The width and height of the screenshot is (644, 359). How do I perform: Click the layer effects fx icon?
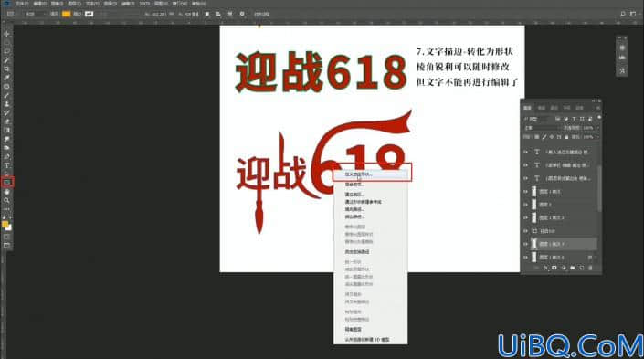tap(545, 268)
